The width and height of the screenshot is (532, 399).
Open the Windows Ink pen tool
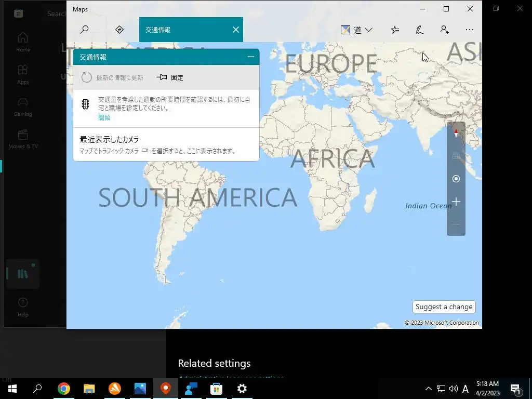[420, 30]
